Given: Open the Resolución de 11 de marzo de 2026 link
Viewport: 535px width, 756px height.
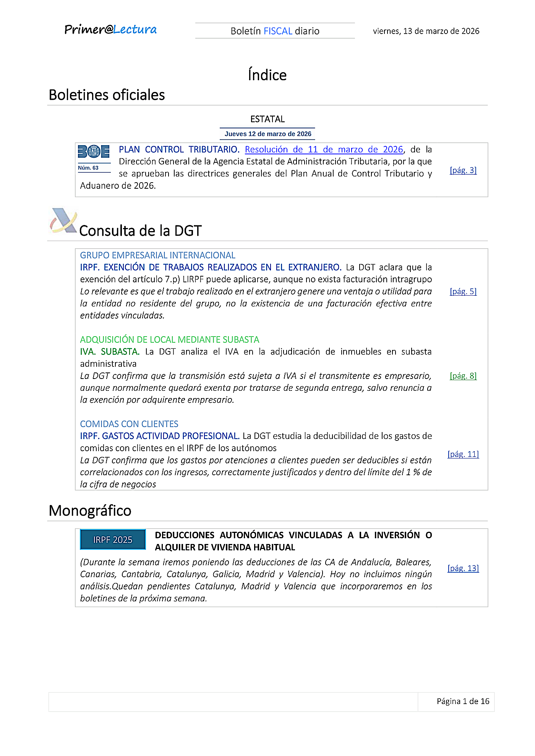Looking at the screenshot, I should coord(324,149).
